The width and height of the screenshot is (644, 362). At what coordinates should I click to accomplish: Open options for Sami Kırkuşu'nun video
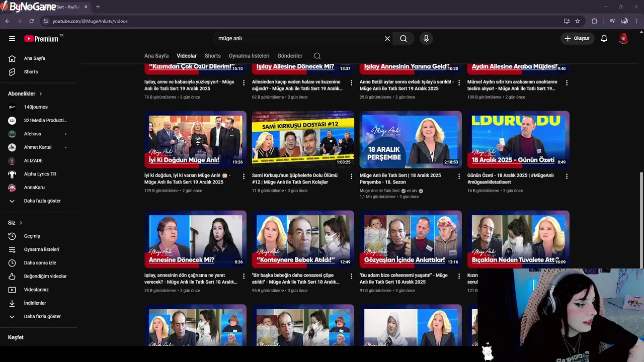tap(352, 176)
